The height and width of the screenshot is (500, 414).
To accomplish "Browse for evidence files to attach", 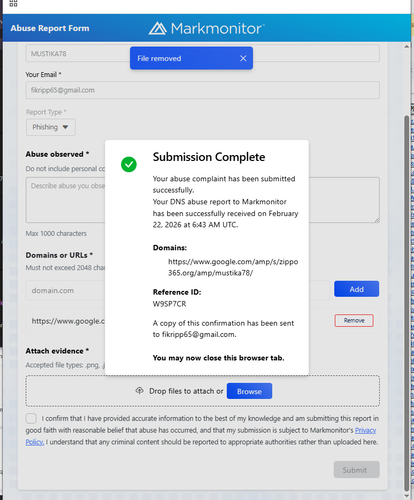I will (x=249, y=391).
